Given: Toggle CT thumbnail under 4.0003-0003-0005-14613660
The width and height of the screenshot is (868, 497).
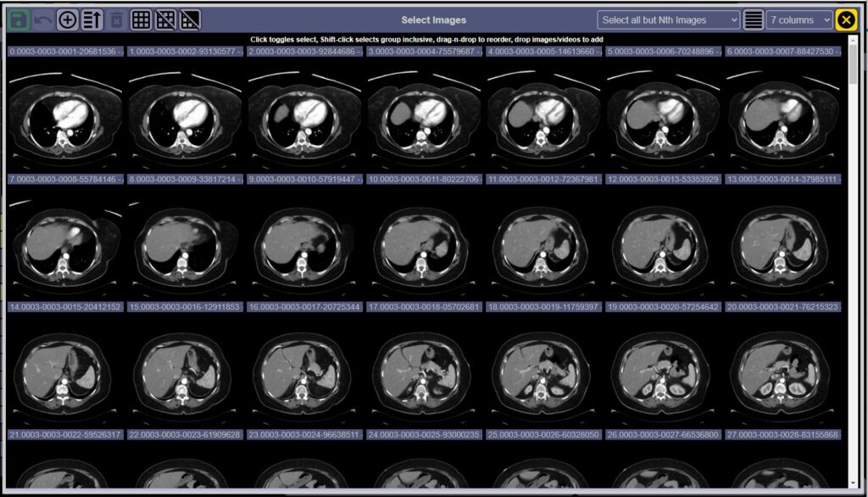Looking at the screenshot, I should 543,116.
